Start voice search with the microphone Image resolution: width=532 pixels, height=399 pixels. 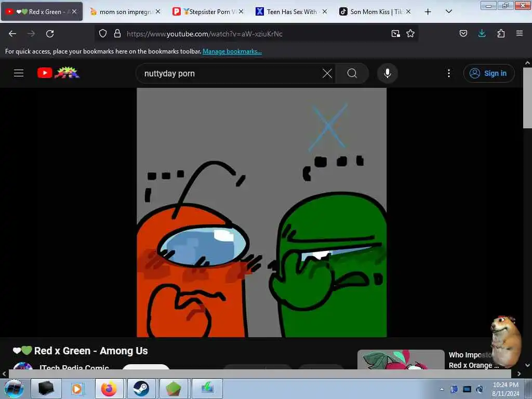(x=388, y=73)
